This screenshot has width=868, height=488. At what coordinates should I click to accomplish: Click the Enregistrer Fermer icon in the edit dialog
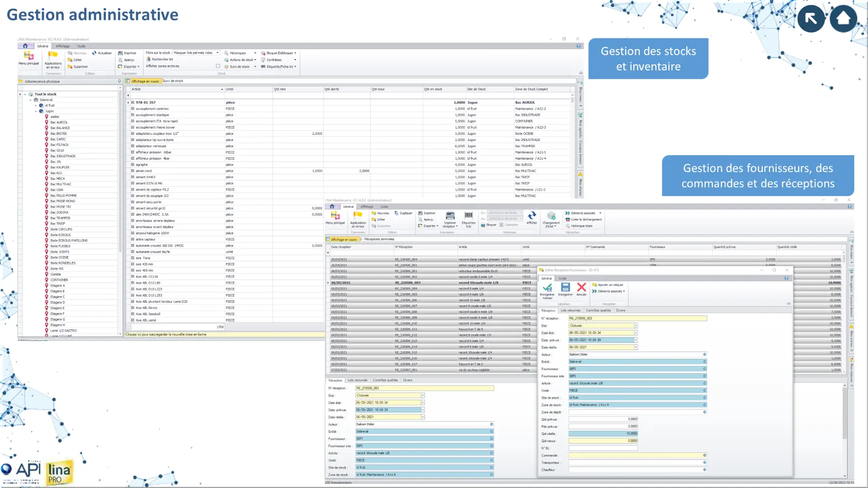click(547, 288)
